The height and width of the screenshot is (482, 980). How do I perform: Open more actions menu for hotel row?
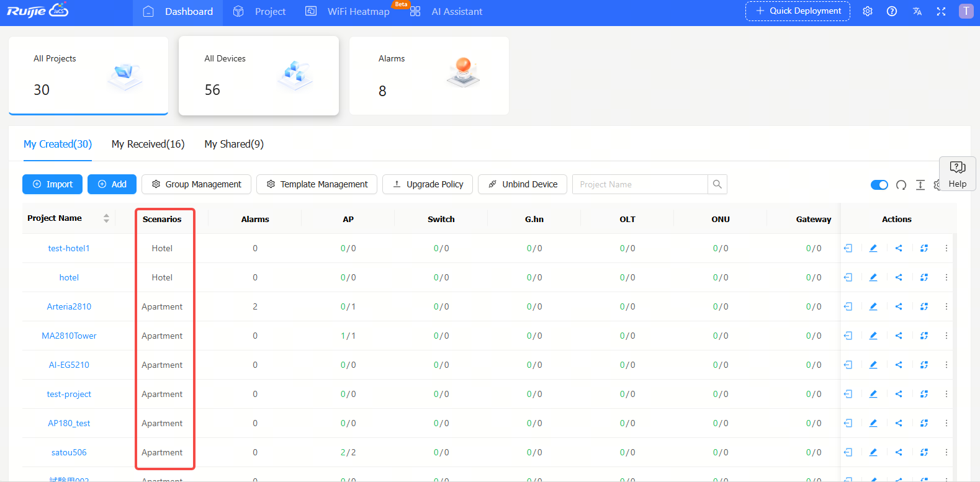point(946,277)
